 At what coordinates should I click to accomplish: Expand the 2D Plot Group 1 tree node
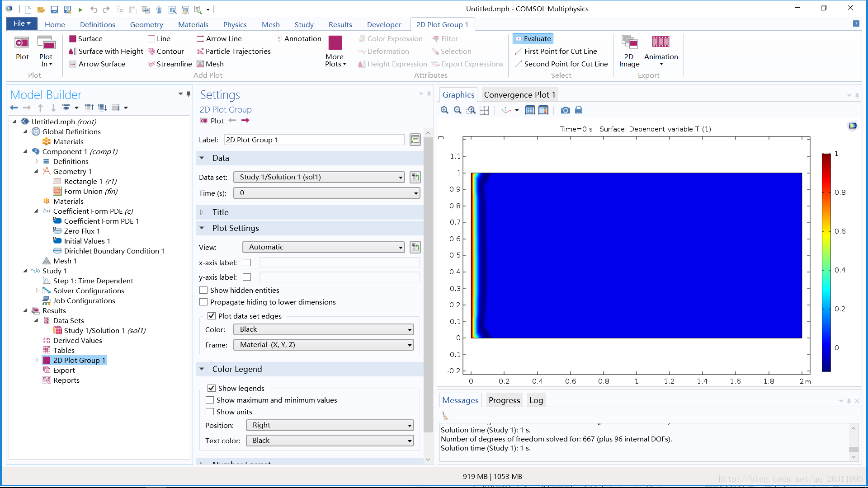37,360
